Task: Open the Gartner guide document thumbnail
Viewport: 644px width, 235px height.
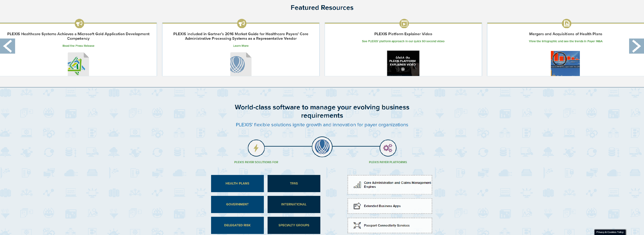Action: point(240,64)
